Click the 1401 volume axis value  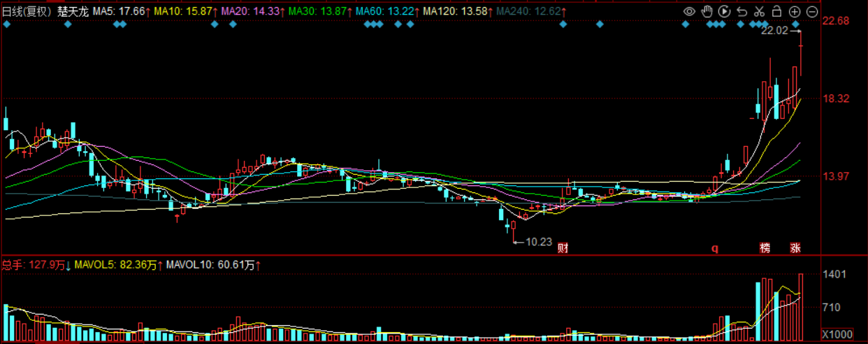[834, 275]
